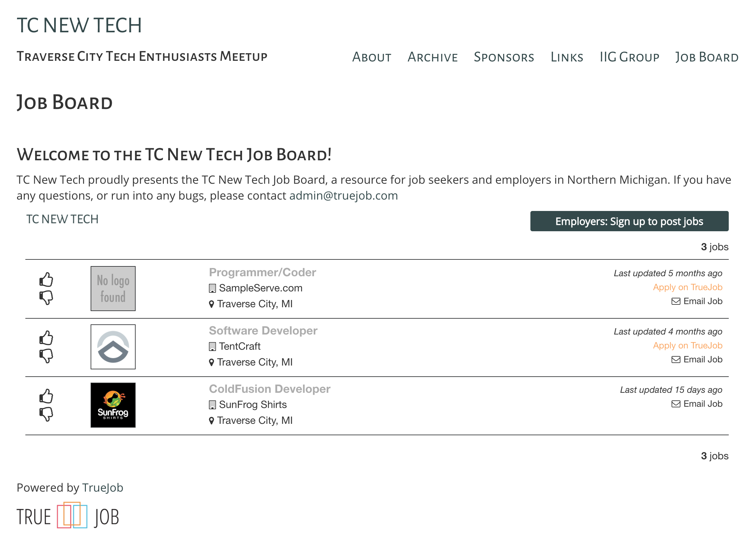This screenshot has height=548, width=756.
Task: Click the TentCraft company logo
Action: [113, 347]
